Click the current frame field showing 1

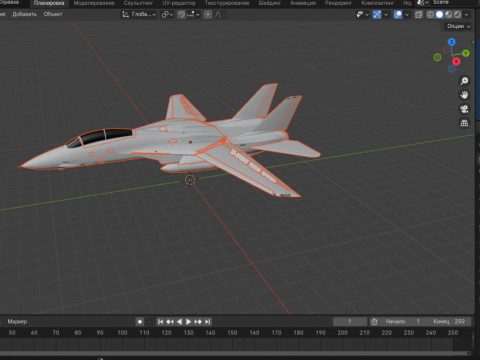pos(350,321)
